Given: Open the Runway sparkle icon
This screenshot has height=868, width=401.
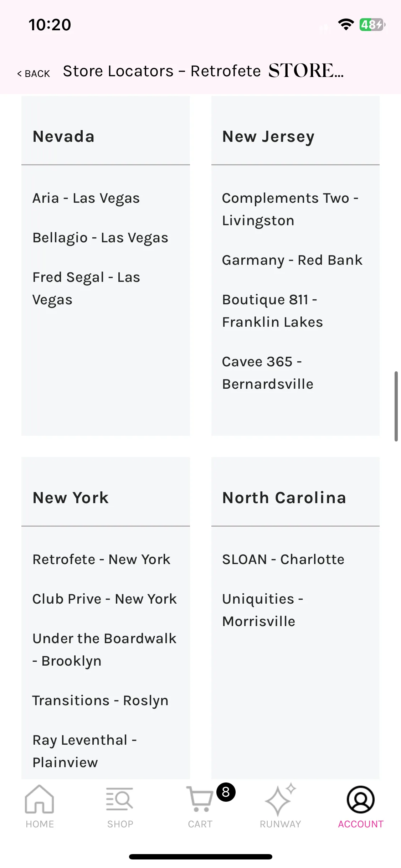Looking at the screenshot, I should click(281, 799).
